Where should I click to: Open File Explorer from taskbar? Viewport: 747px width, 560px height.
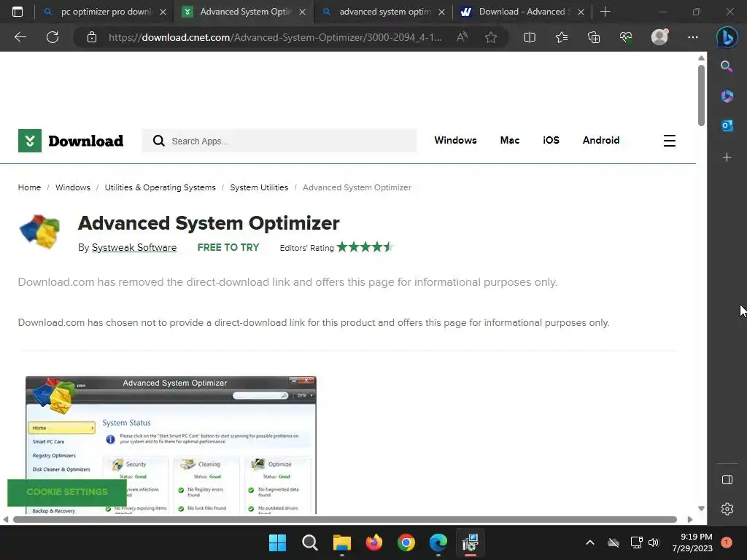coord(341,542)
